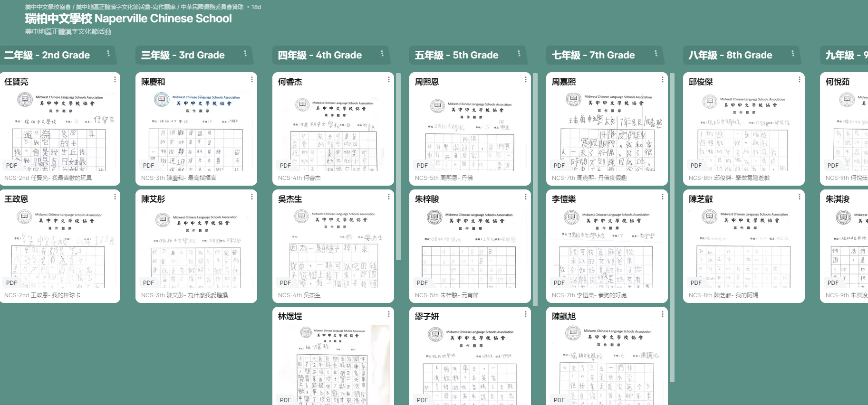The image size is (868, 405).
Task: Open three-dot menu on 繆子妍 post
Action: coord(526,314)
